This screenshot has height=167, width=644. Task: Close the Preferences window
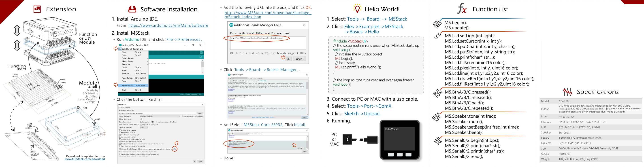(x=203, y=104)
